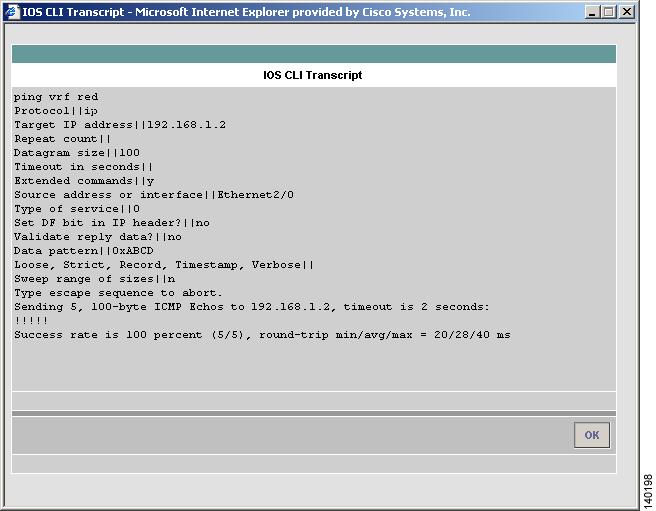Click the 'ping vrf red' line
This screenshot has width=656, height=511.
tap(56, 97)
